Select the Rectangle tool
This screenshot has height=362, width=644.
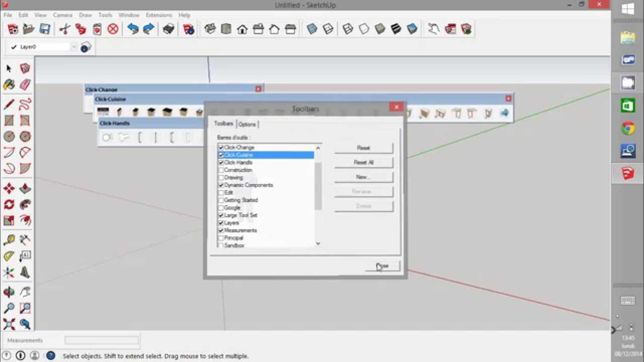[9, 121]
